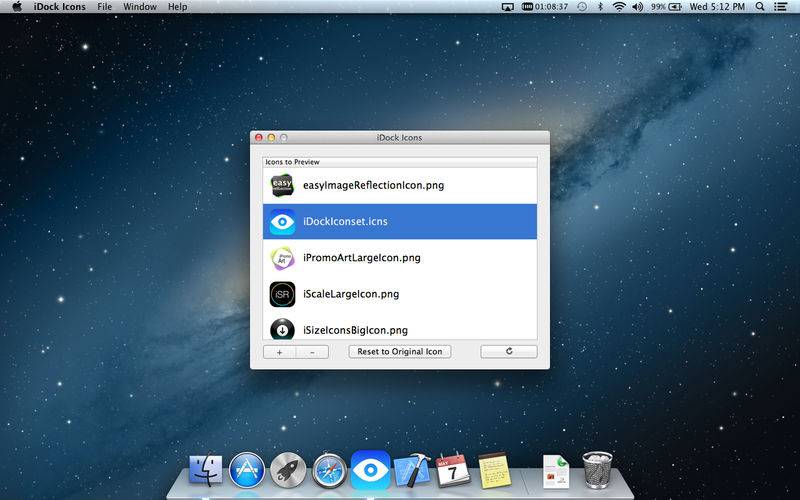The image size is (800, 500).
Task: Click the 99% battery status icon
Action: [x=666, y=7]
